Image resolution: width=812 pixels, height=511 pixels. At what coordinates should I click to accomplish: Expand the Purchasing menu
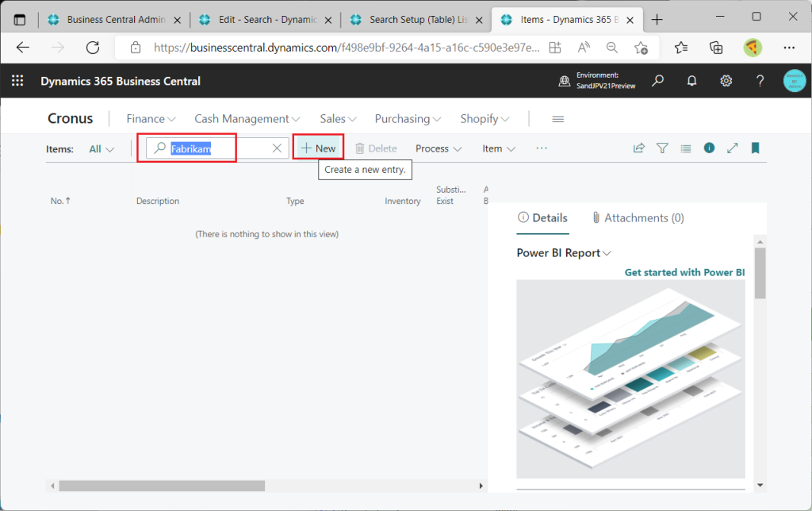coord(408,119)
